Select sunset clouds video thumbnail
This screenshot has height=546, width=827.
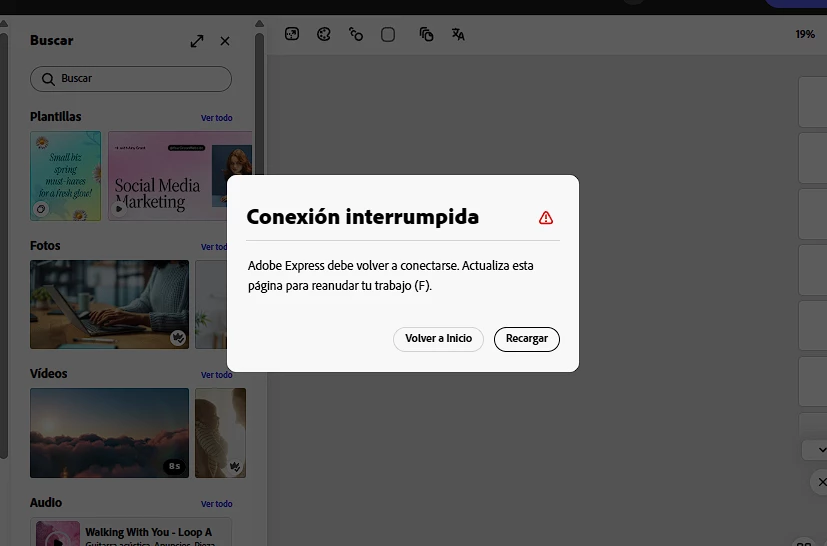pyautogui.click(x=109, y=433)
